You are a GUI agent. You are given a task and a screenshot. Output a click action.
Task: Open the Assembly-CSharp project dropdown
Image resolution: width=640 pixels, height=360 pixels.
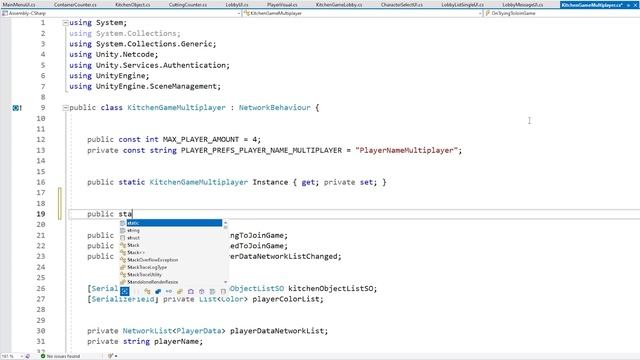(121, 13)
